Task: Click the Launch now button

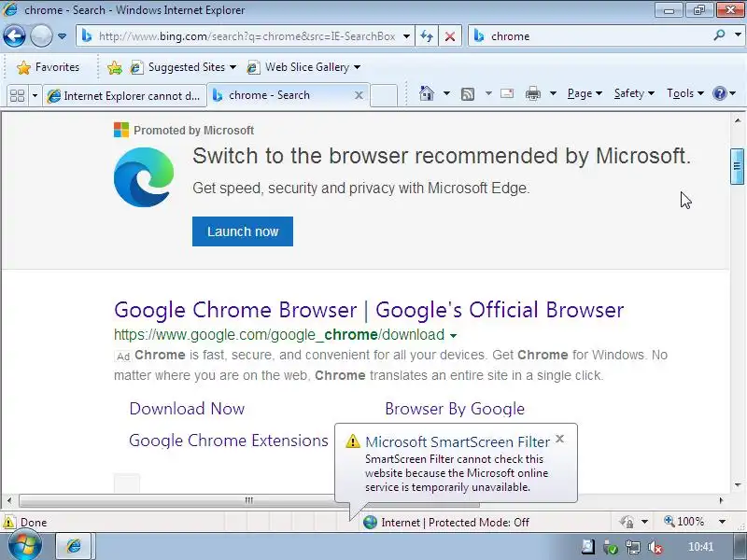Action: (243, 231)
